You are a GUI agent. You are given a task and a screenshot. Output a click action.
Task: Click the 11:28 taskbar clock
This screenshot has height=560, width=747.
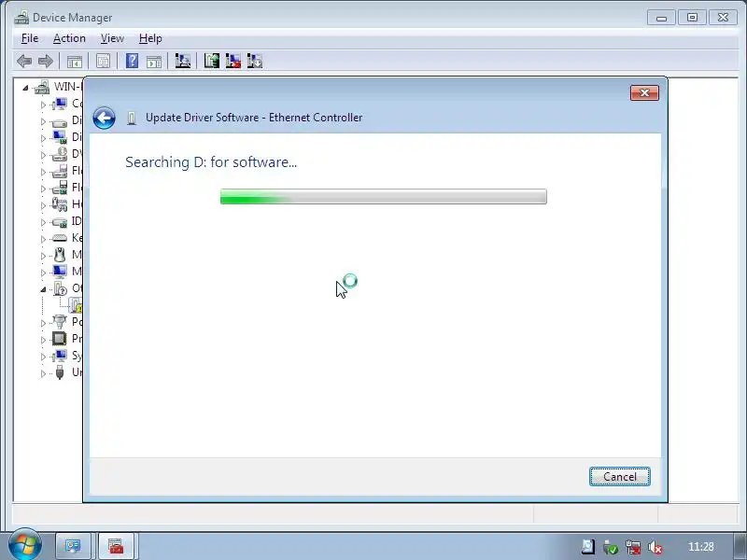tap(701, 547)
